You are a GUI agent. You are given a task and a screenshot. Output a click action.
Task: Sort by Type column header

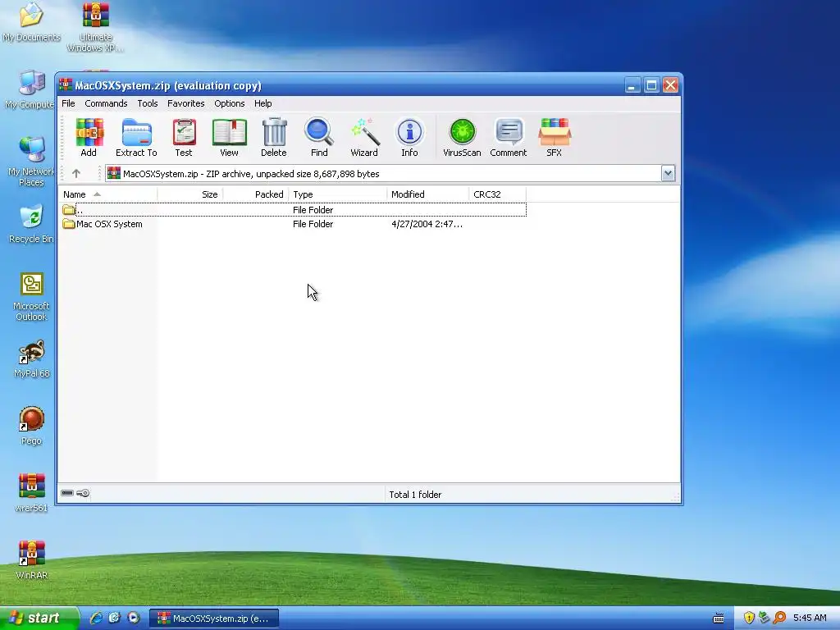(x=338, y=194)
